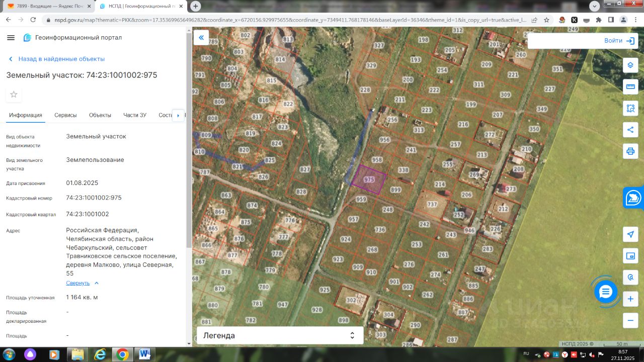Screen dimensions: 644x362
Task: Close the НСПД browser tab
Action: coord(181,6)
